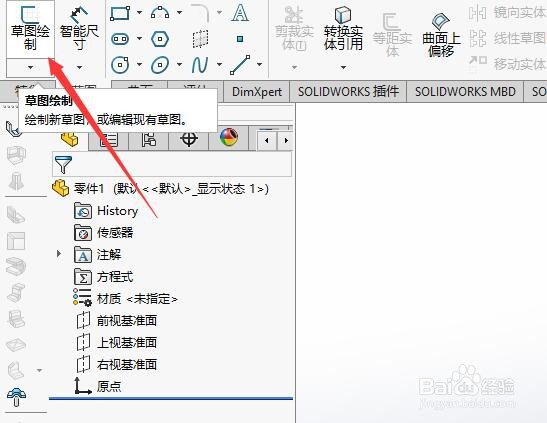The image size is (547, 423).
Task: Click the right tab scroll arrow
Action: 286,141
